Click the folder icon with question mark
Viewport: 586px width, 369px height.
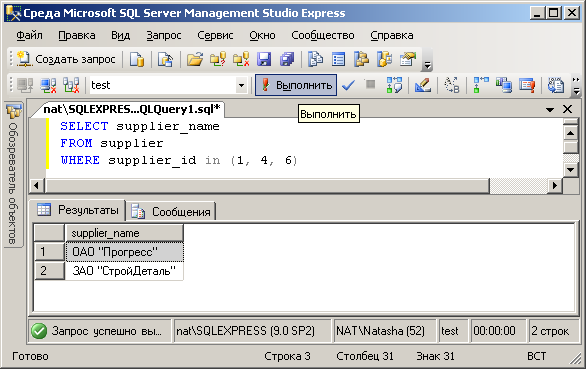(218, 59)
